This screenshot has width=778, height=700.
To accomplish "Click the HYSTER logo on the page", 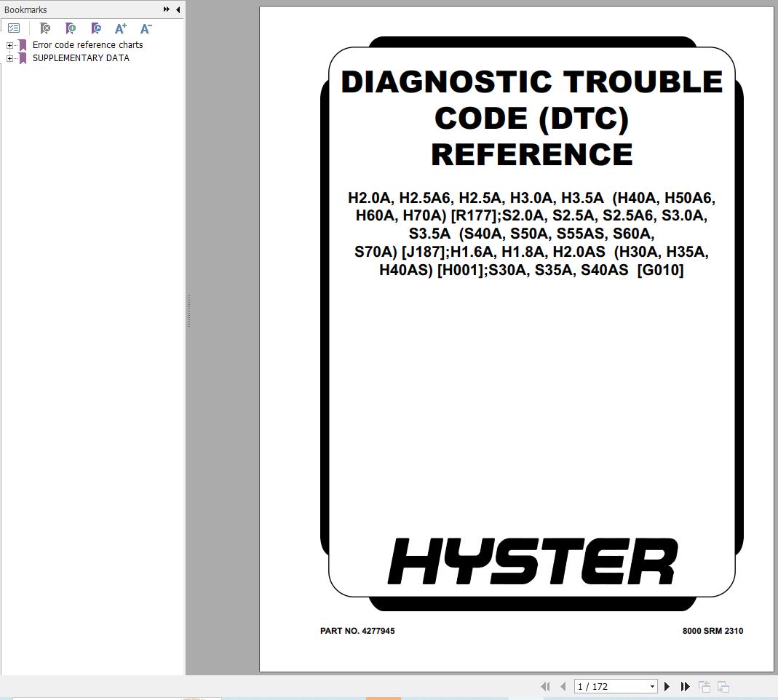I will [533, 561].
